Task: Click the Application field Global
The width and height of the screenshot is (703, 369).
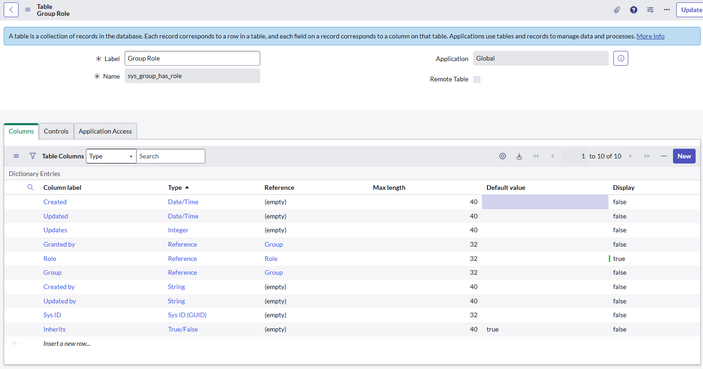Action: coord(541,58)
